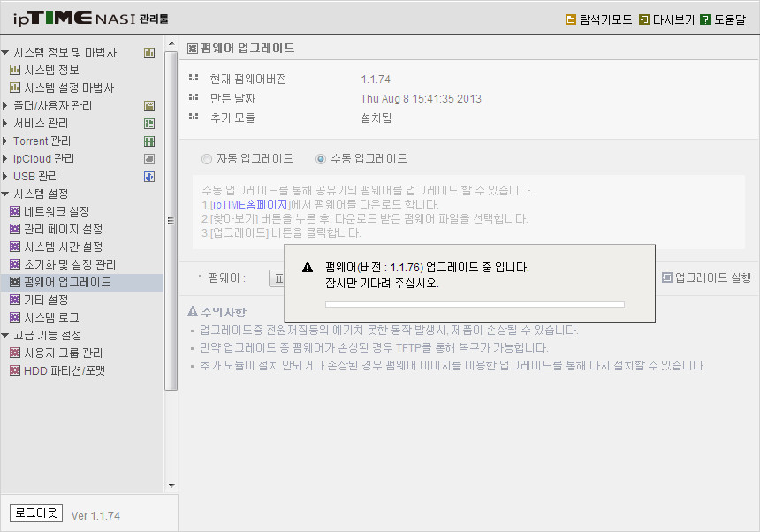Expand the 폴더/사용자 관리 section
Viewport: 760px width, 532px height.
coord(4,106)
